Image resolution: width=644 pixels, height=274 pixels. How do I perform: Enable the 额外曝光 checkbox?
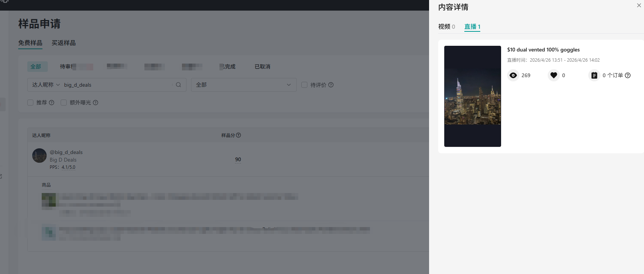pos(64,103)
